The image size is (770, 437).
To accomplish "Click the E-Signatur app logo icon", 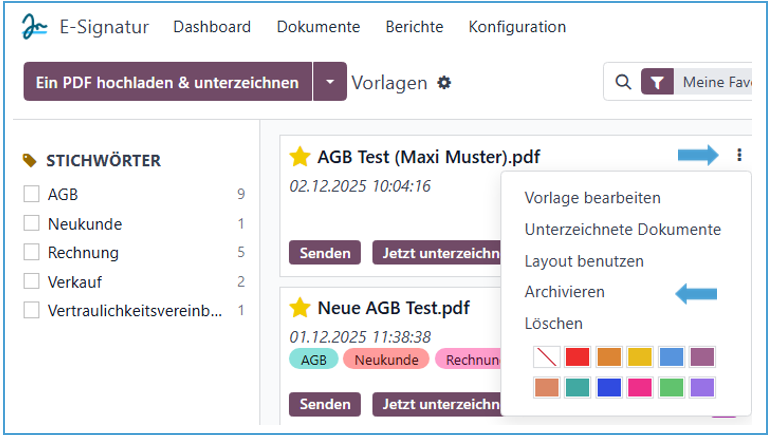I will coord(35,27).
